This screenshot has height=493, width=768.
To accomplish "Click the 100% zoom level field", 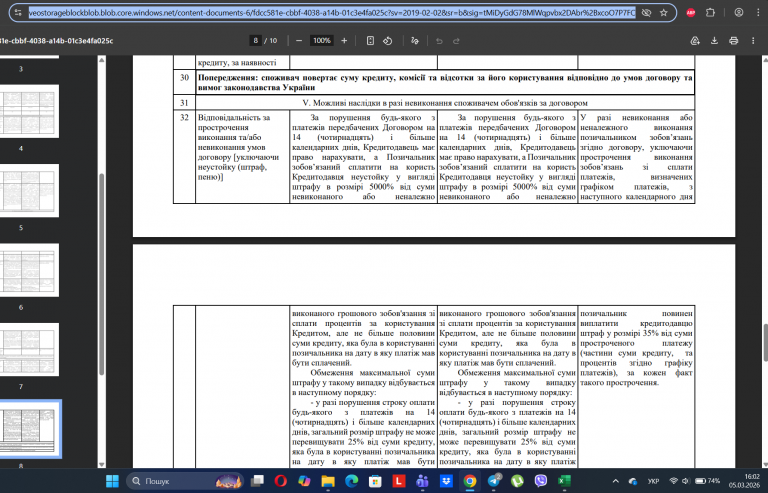I will (x=322, y=41).
